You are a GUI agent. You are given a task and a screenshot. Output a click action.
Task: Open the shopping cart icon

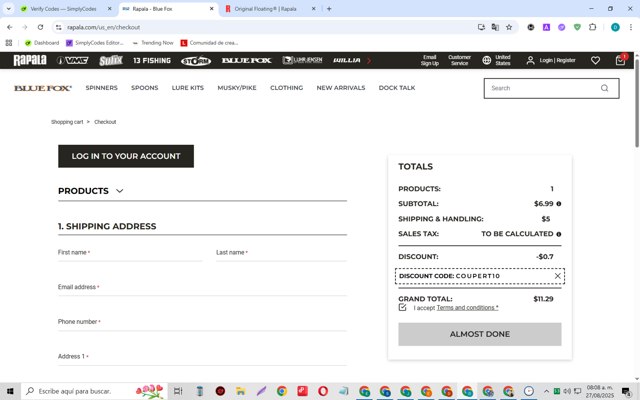[x=620, y=60]
